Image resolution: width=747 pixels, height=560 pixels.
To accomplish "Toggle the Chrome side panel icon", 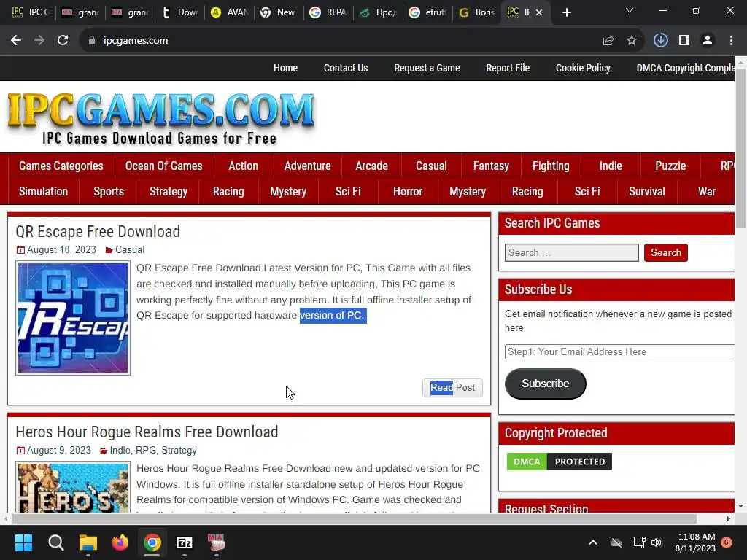I will point(684,41).
